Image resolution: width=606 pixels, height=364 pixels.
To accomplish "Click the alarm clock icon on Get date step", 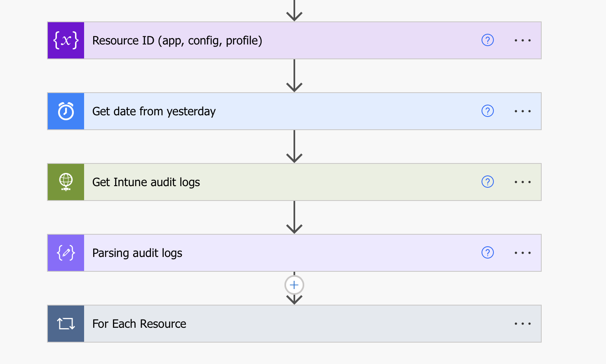I will coord(66,111).
